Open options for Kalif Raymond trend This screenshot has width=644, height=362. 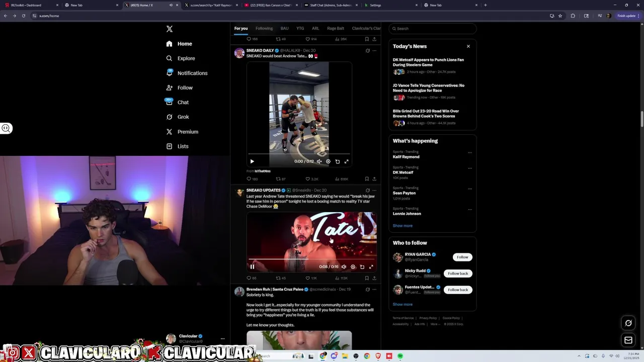pyautogui.click(x=470, y=152)
